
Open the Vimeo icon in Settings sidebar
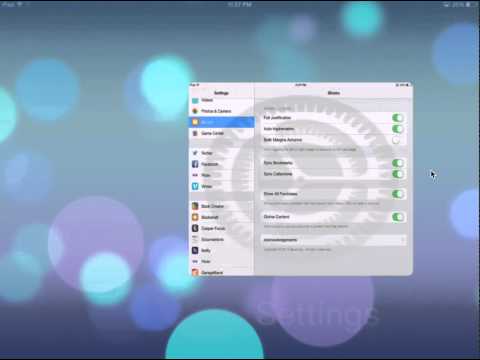point(195,186)
